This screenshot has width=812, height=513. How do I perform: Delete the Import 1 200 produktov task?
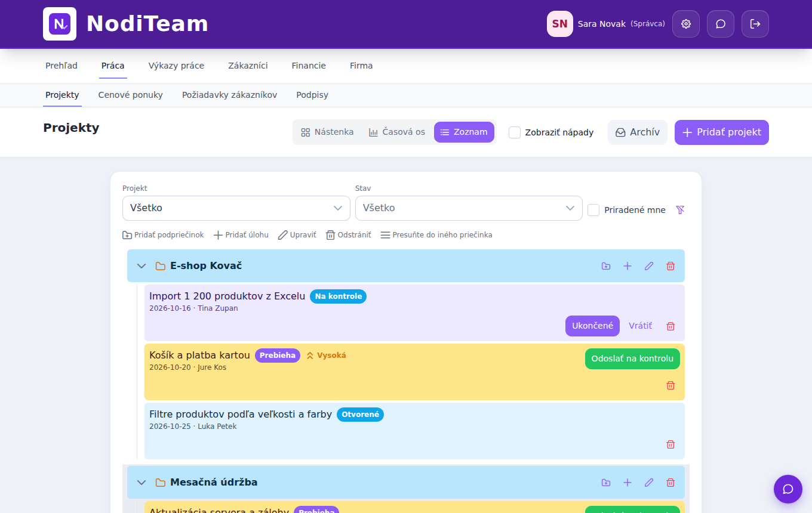670,326
